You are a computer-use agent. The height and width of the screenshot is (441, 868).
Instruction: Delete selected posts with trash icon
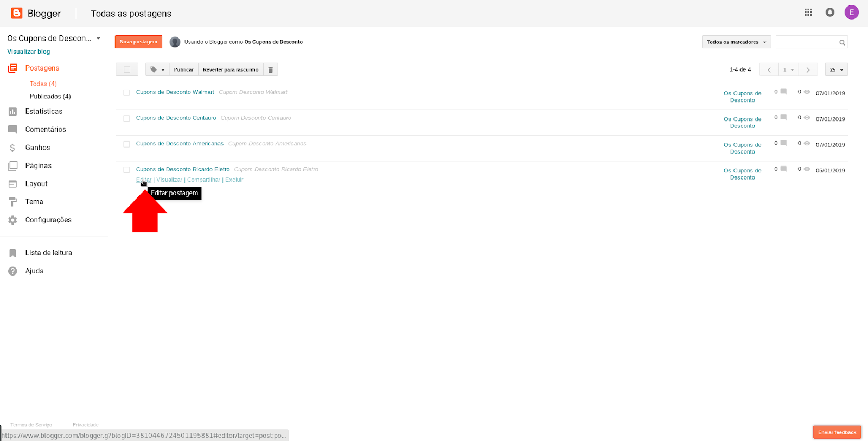(270, 69)
